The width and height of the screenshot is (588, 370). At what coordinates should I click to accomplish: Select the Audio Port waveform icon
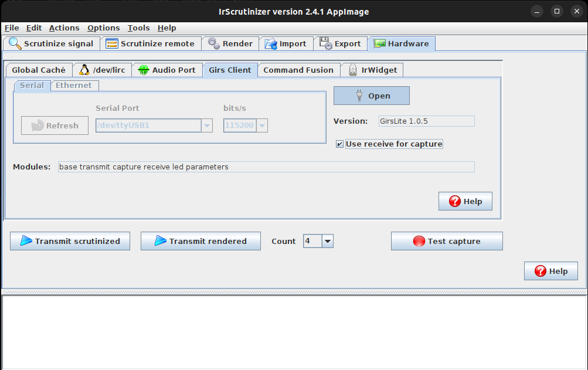click(x=143, y=70)
